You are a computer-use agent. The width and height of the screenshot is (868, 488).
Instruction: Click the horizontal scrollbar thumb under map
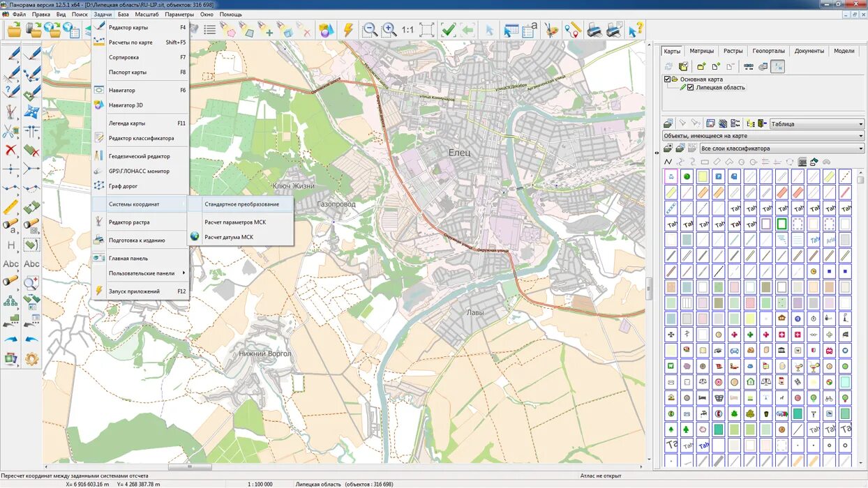pyautogui.click(x=190, y=467)
